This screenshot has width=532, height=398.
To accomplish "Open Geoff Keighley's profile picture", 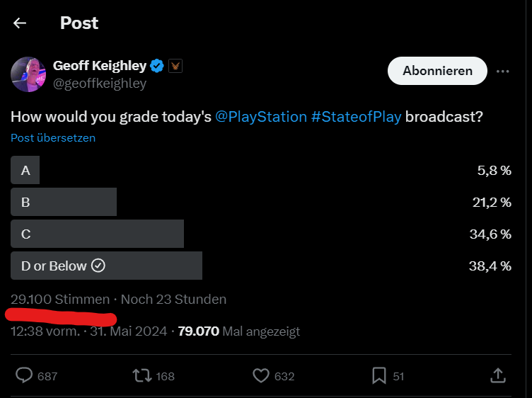I will click(x=28, y=74).
